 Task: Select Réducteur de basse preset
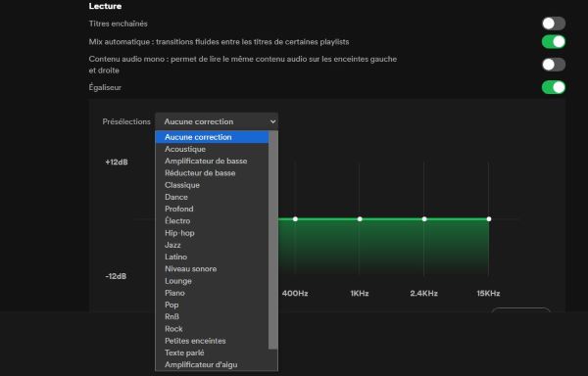(212, 173)
